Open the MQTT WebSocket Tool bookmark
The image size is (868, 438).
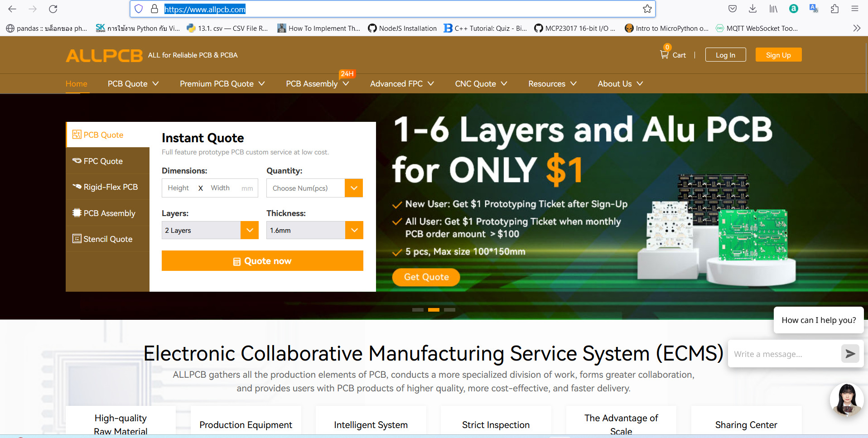tap(757, 28)
